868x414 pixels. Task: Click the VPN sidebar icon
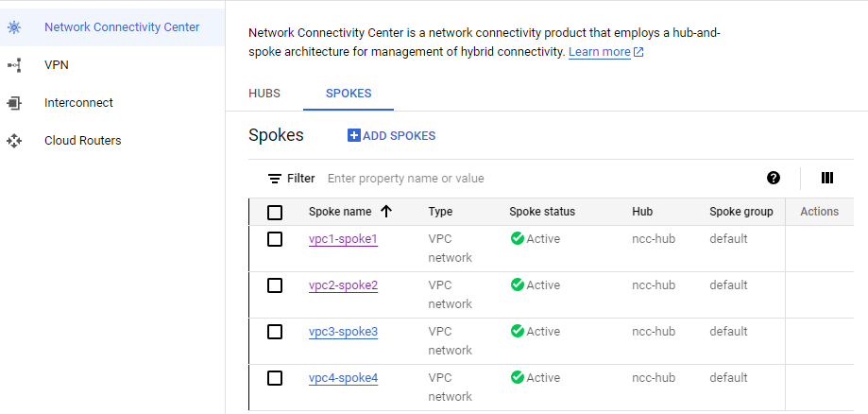14,65
